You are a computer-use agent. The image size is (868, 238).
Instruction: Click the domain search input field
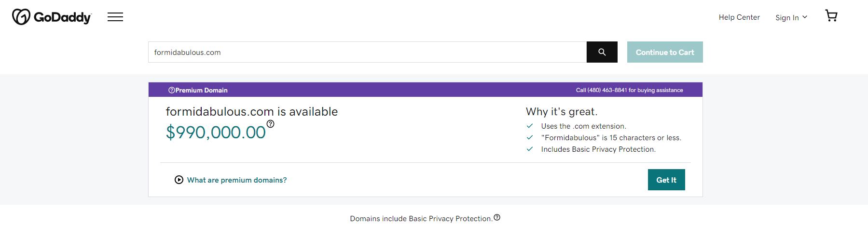tap(367, 52)
